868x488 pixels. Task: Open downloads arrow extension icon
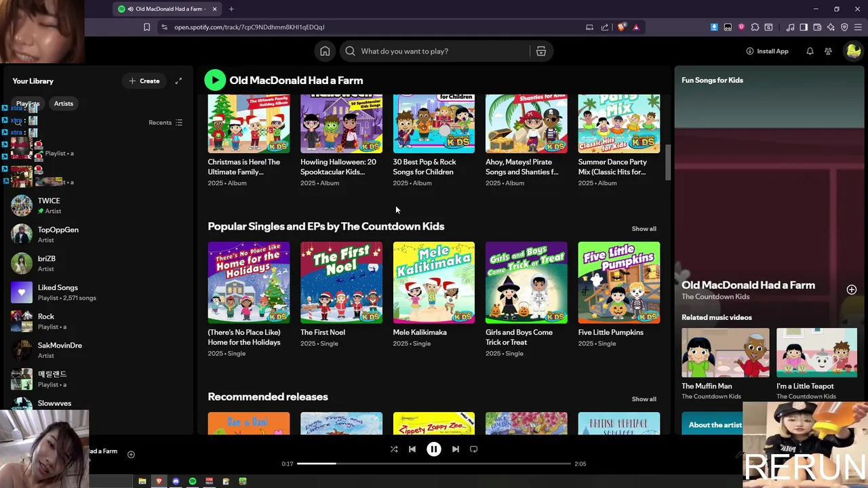tap(714, 27)
